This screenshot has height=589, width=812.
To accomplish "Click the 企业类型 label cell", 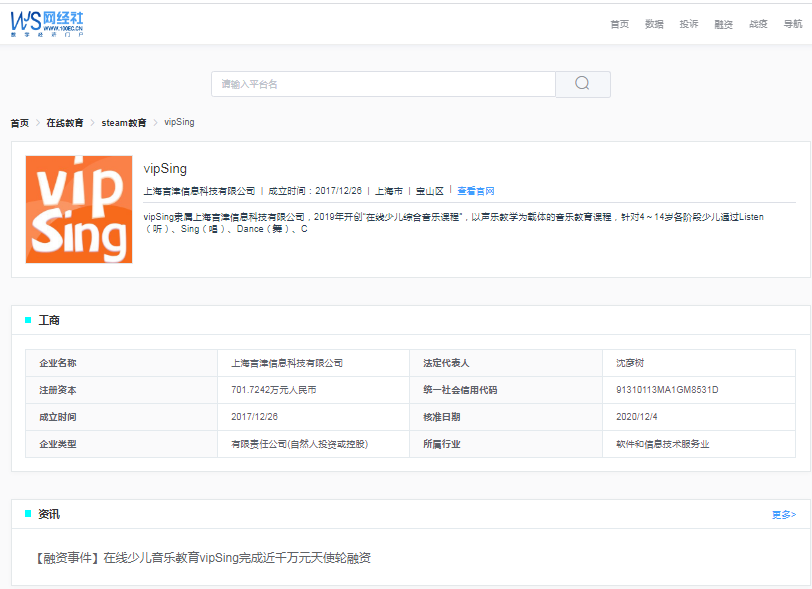I will (121, 444).
